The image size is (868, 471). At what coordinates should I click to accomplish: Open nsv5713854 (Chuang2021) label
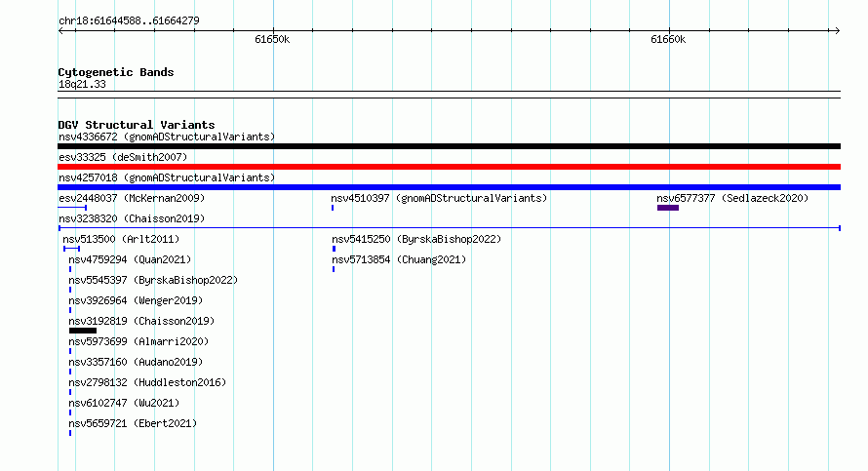click(399, 259)
